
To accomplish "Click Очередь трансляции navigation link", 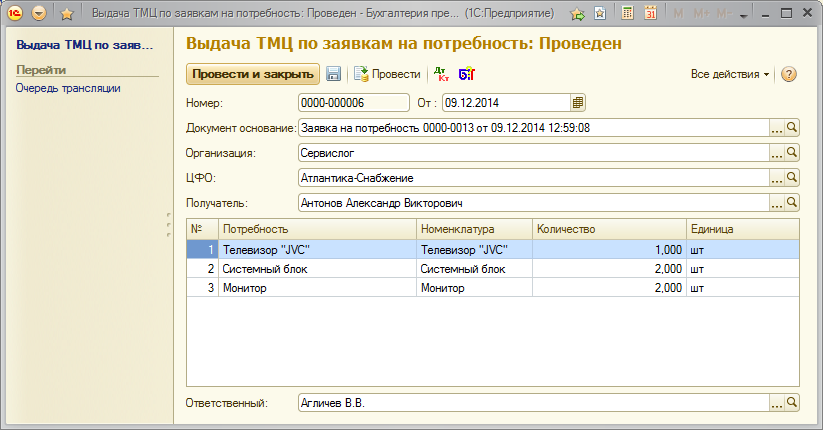I will coord(68,88).
